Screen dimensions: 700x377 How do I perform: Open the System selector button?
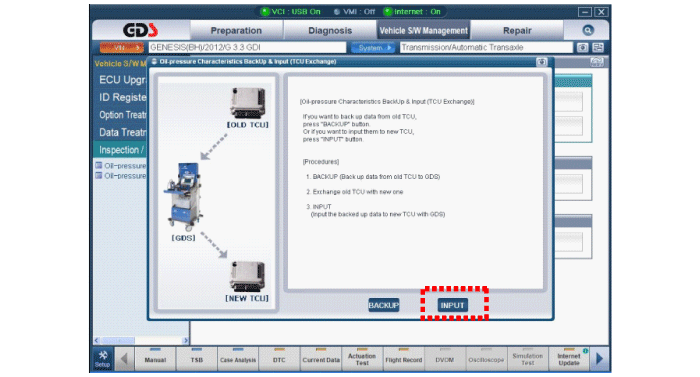click(x=373, y=47)
